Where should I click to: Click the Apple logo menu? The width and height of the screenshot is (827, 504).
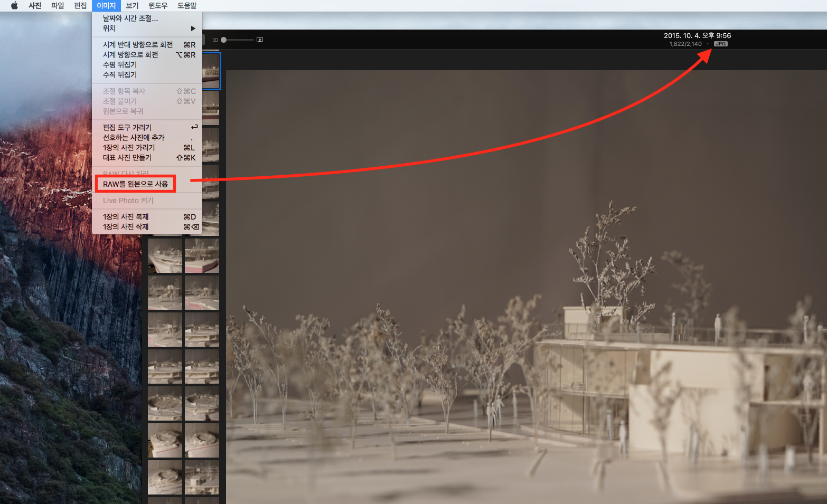[14, 6]
